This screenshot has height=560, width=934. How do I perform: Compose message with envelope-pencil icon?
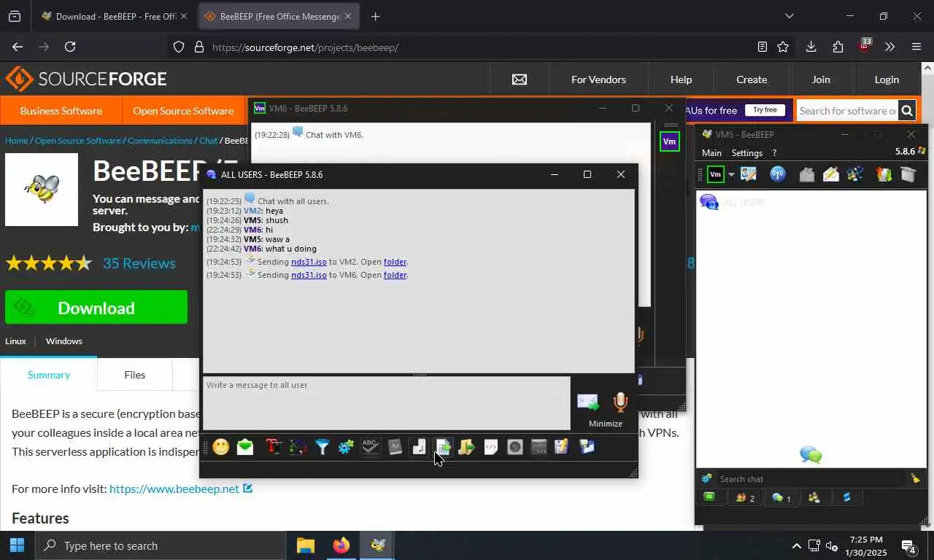[x=830, y=174]
